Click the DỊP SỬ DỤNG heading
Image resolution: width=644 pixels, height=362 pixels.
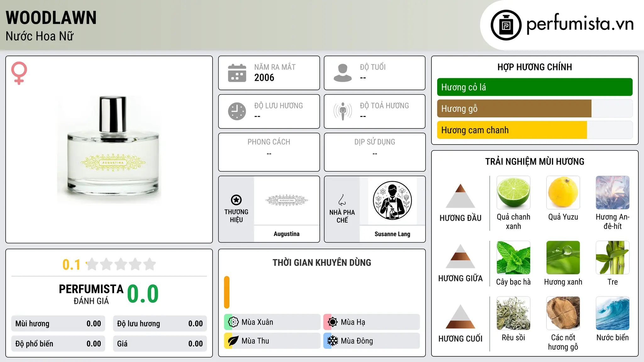click(x=375, y=142)
